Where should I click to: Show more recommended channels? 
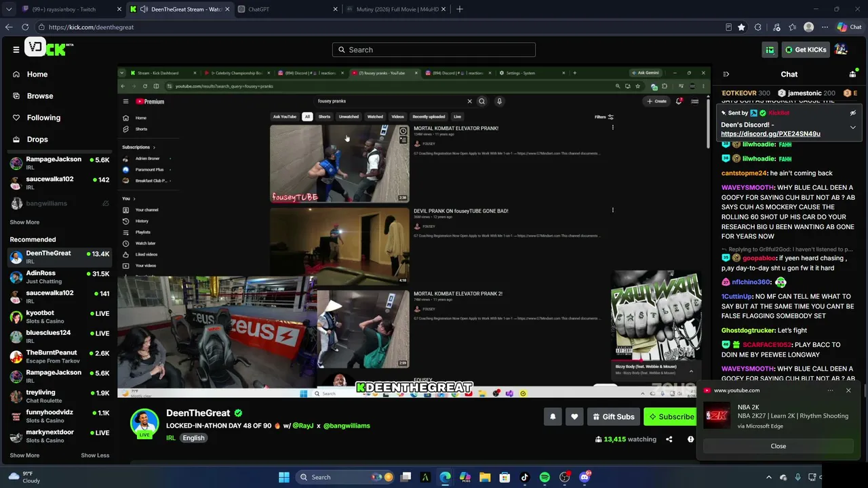click(x=24, y=455)
